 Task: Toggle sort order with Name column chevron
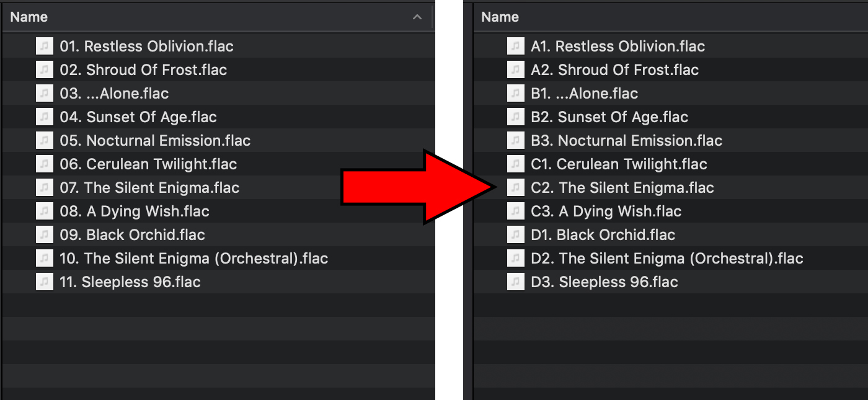click(x=417, y=17)
